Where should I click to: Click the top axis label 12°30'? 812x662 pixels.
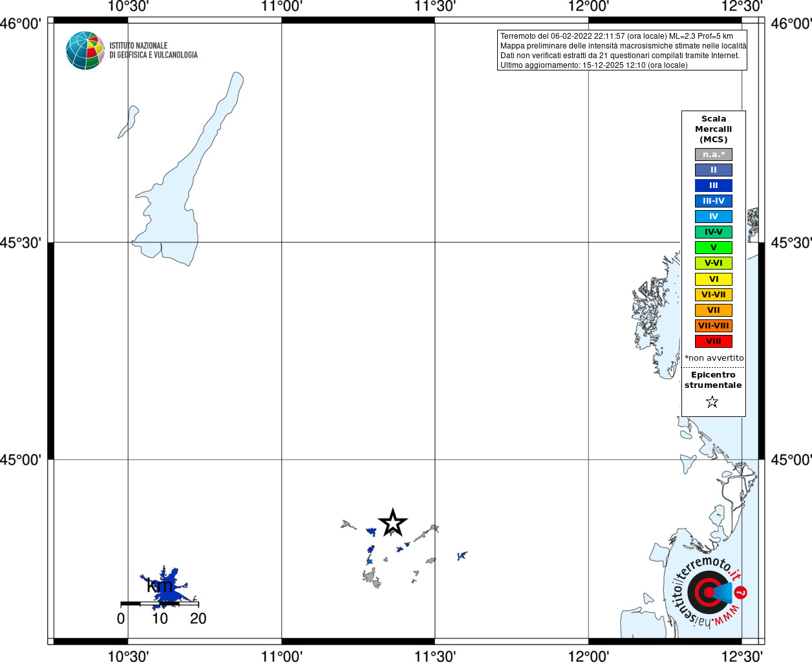coord(742,6)
